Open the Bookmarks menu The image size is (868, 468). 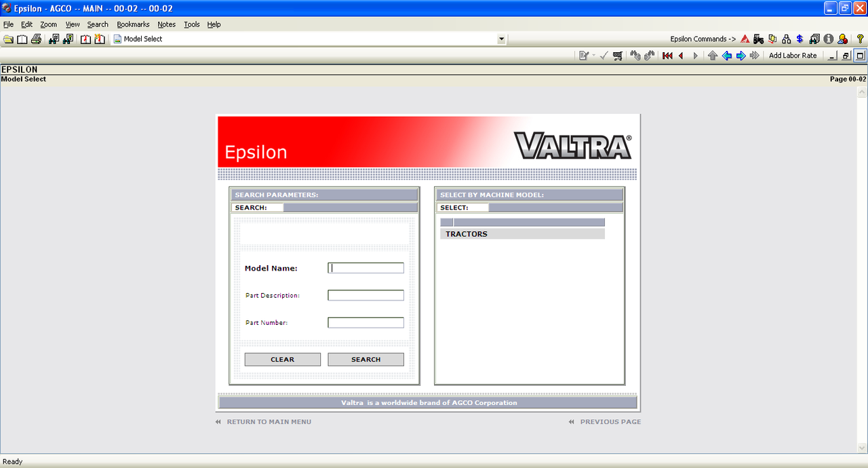point(133,24)
